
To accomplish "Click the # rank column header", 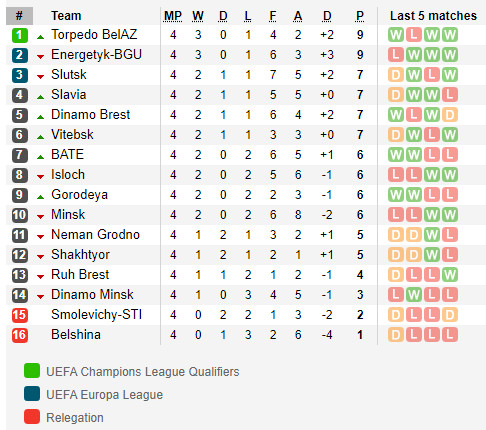I will 19,16.
